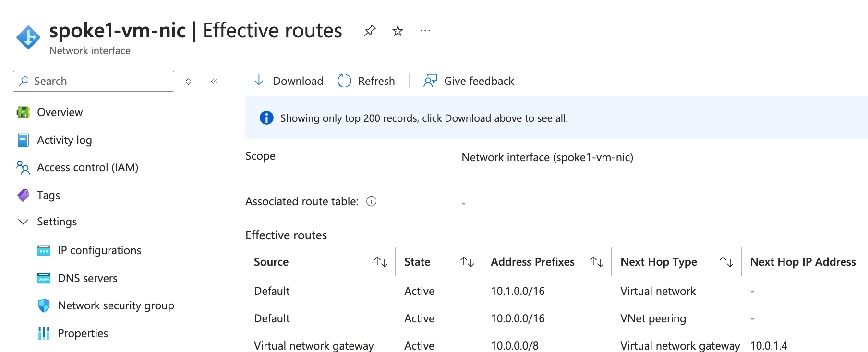The image size is (868, 352).
Task: Click the sidebar expand/collapse sort arrows
Action: click(188, 82)
